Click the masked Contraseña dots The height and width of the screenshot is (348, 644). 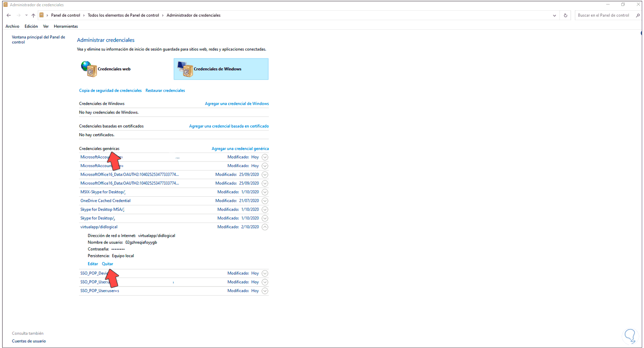pyautogui.click(x=118, y=249)
